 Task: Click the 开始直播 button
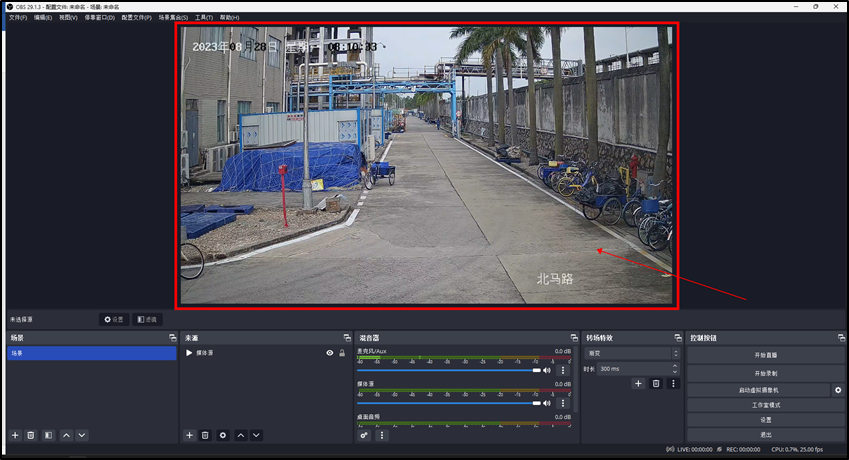click(x=765, y=355)
